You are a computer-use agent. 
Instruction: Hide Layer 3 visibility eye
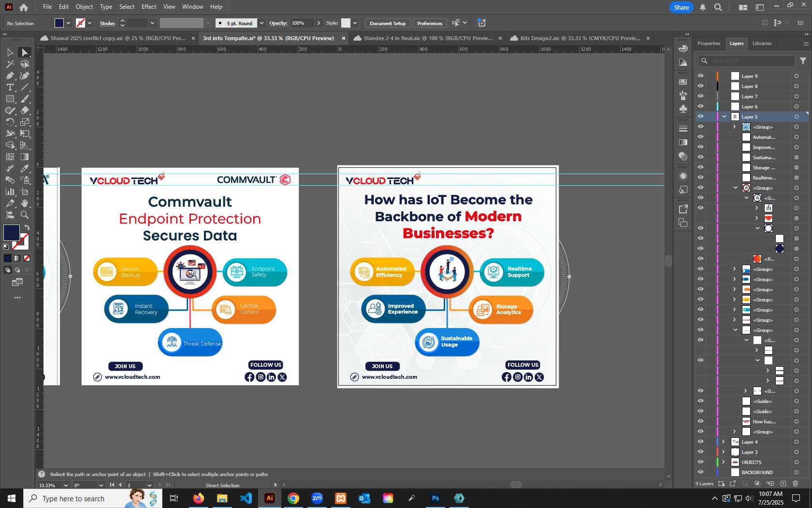pos(700,452)
